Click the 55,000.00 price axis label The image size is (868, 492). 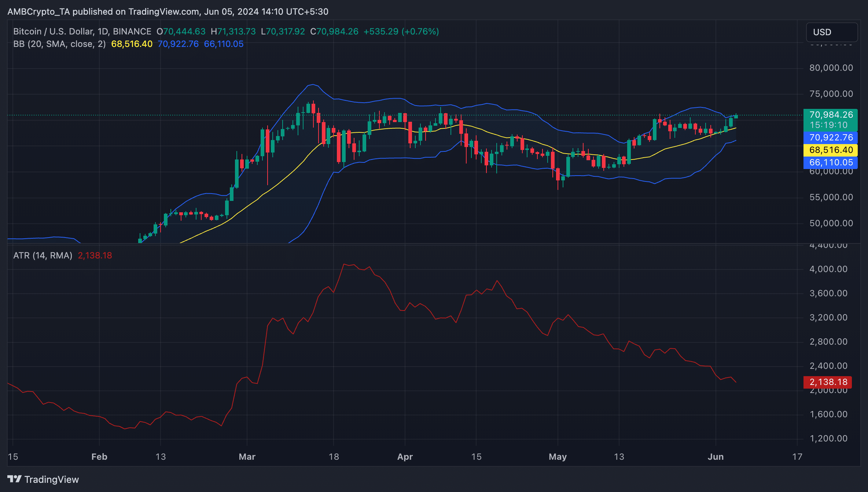click(831, 197)
